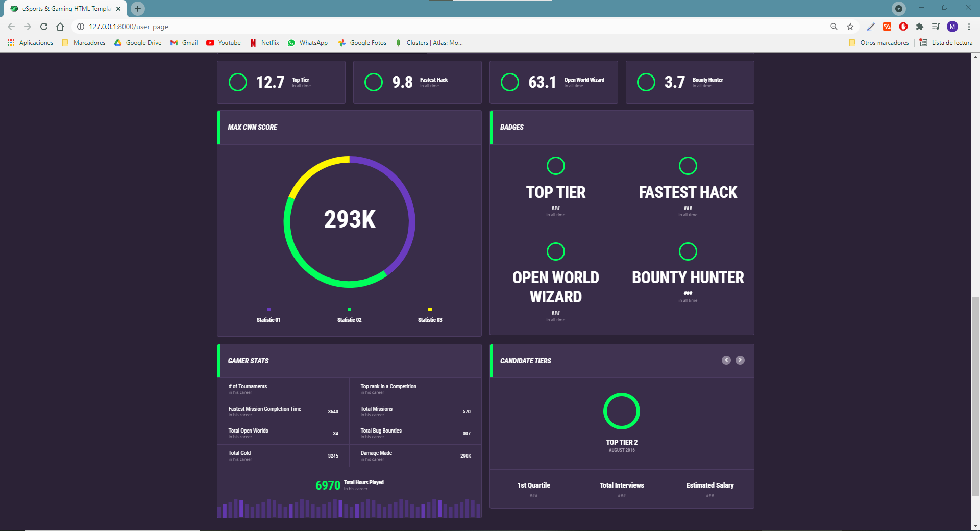Click the page vertical scrollbar thumb
This screenshot has width=980, height=531.
point(975,396)
